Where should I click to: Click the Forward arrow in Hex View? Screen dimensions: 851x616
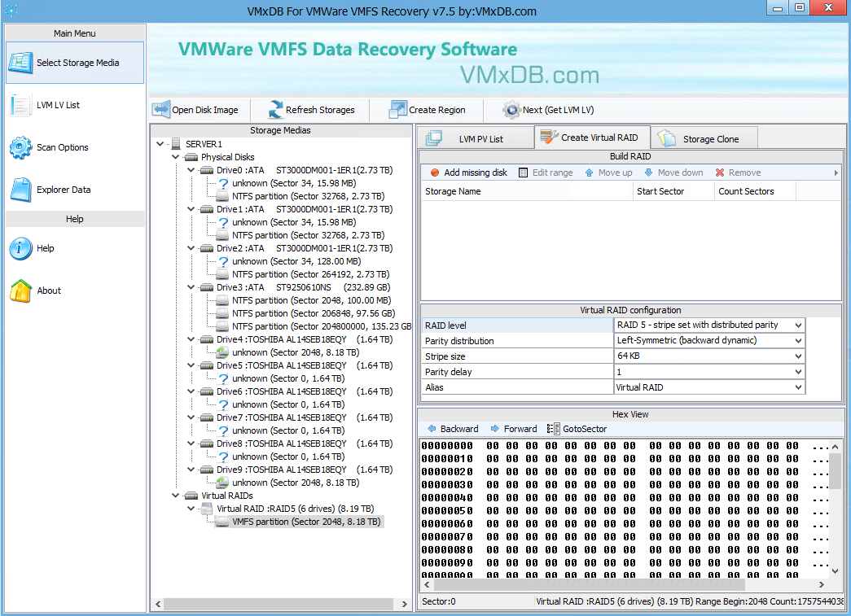click(495, 428)
